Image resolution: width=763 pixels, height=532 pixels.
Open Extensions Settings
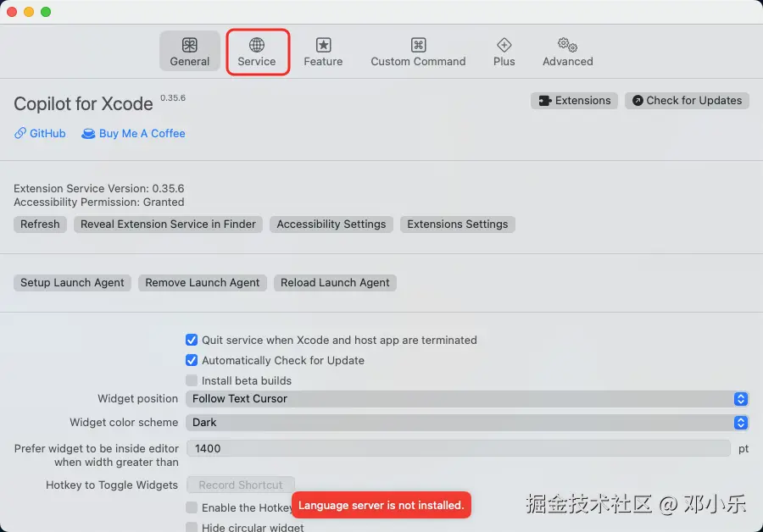click(x=458, y=224)
